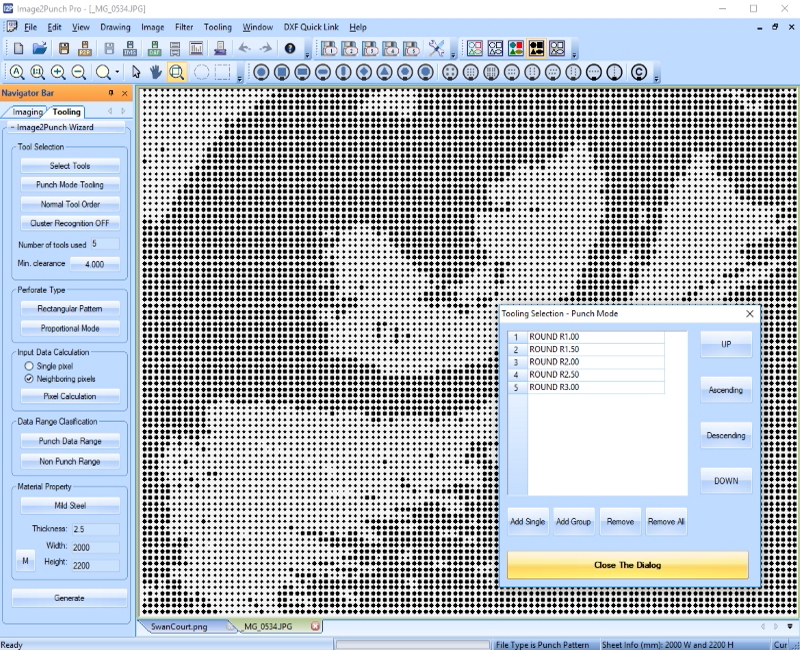Screen dimensions: 800x650
Task: Click the Min. clearance value field
Action: [95, 264]
